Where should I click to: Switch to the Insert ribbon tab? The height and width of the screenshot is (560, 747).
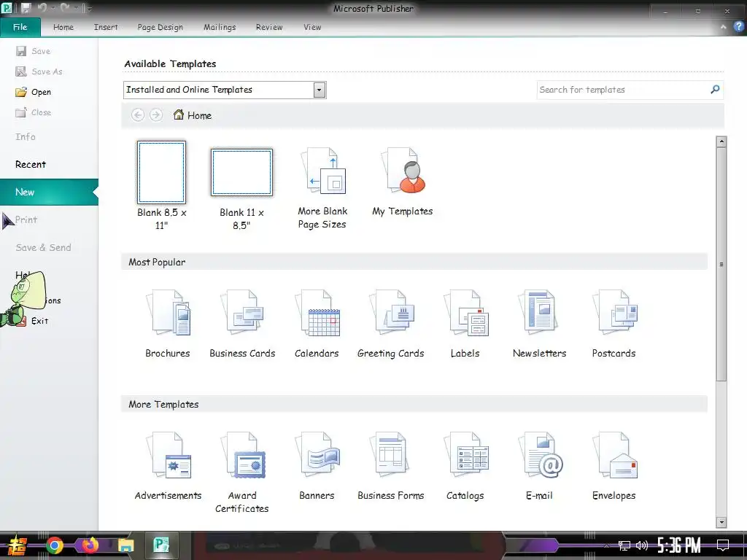point(106,27)
